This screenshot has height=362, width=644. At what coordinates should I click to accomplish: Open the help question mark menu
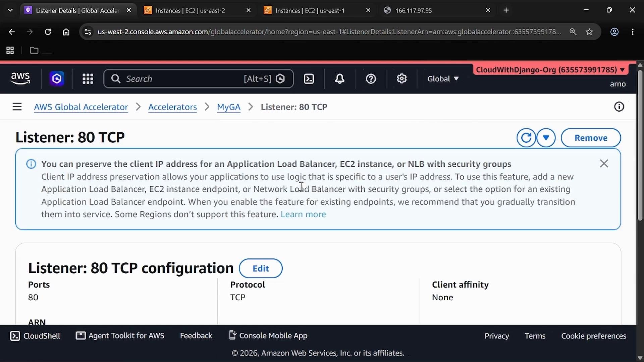pyautogui.click(x=371, y=79)
